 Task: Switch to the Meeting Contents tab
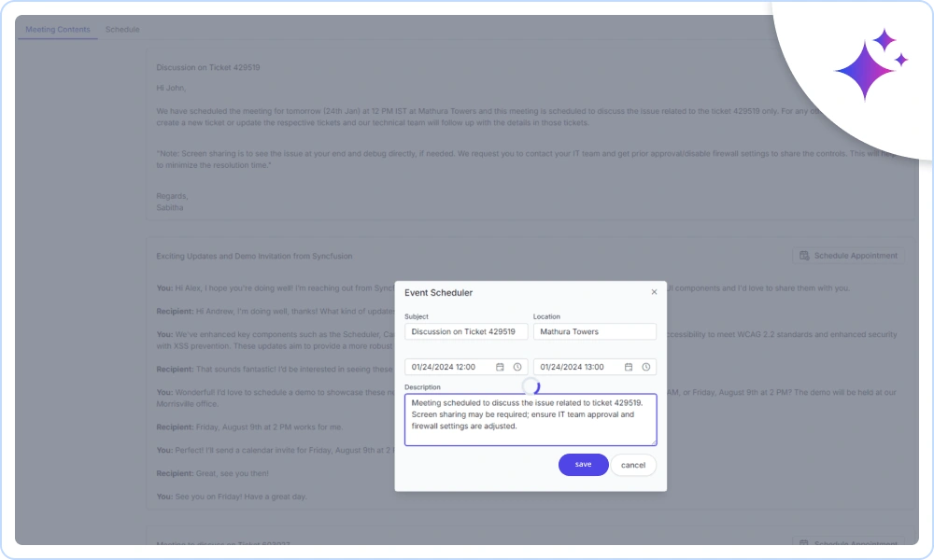(58, 30)
